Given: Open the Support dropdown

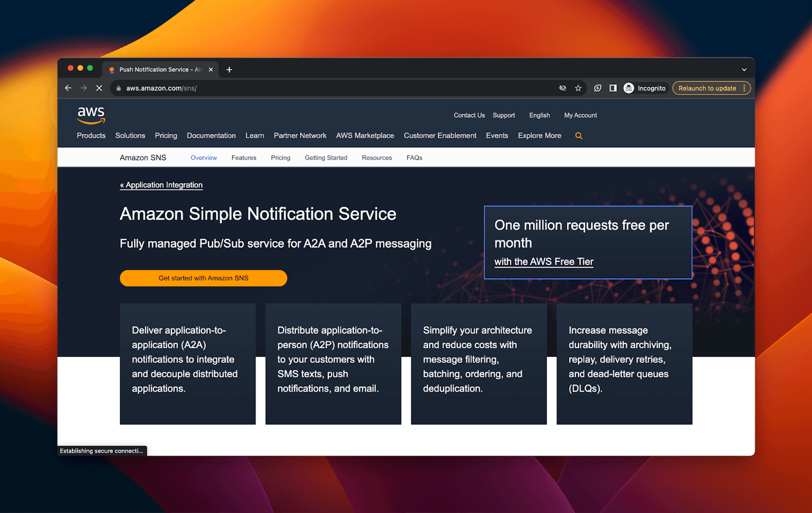Looking at the screenshot, I should pyautogui.click(x=504, y=115).
